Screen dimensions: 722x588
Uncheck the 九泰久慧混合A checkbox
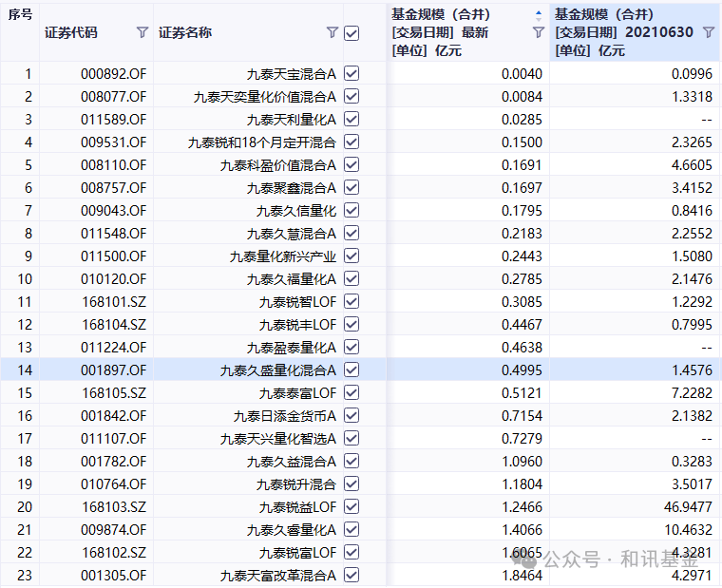tap(351, 233)
